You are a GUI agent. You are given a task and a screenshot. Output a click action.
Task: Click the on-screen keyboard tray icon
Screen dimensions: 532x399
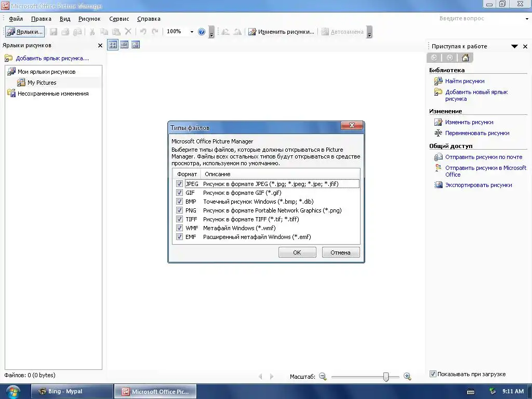471,392
